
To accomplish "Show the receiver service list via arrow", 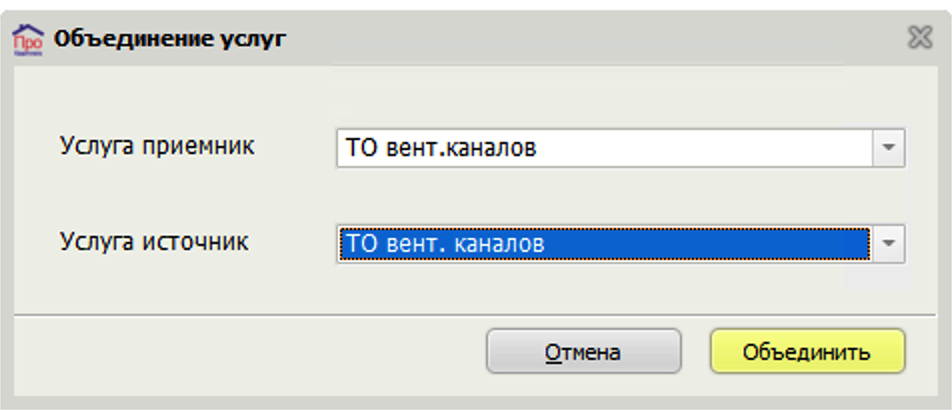I will click(889, 148).
